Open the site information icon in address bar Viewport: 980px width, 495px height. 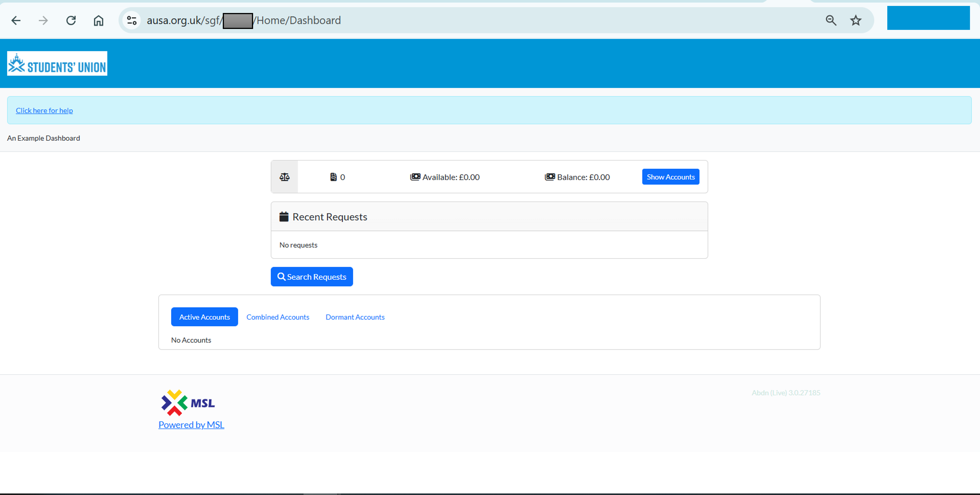click(x=132, y=20)
